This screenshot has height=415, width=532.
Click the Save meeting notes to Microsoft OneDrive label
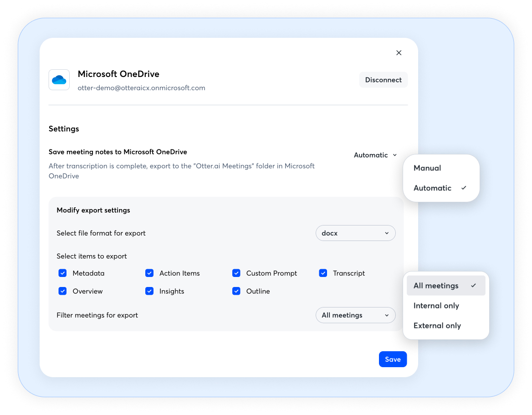pos(118,152)
